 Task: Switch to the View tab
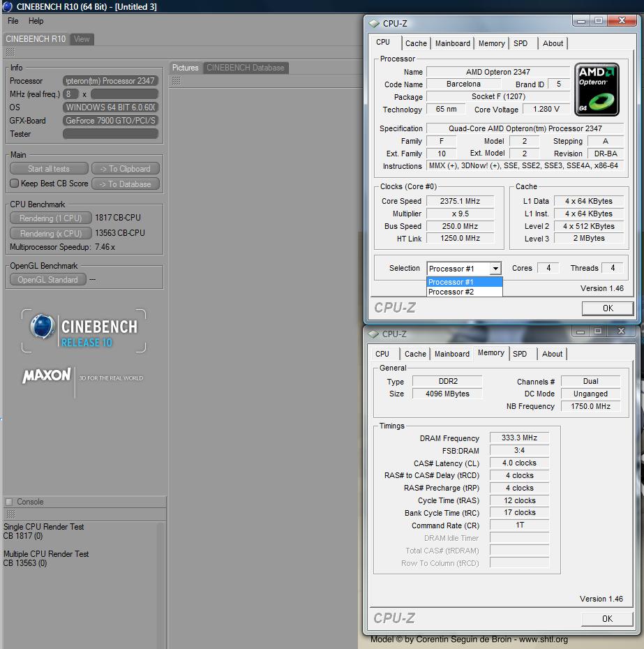tap(82, 39)
